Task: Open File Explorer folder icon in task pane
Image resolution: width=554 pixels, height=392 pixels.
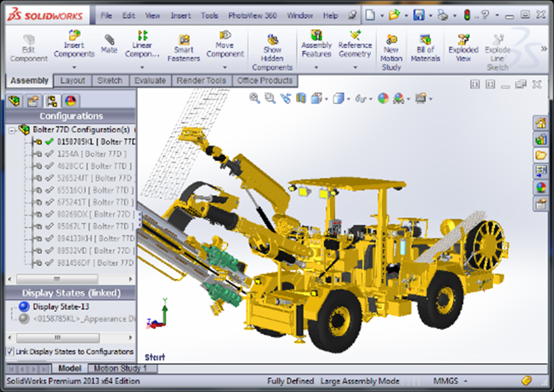Action: pos(541,156)
